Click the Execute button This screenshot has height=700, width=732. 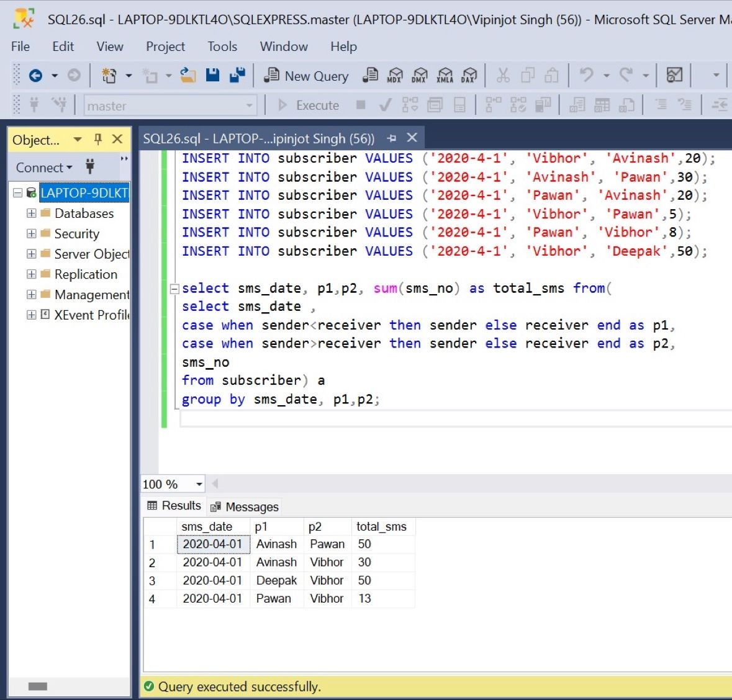click(309, 105)
